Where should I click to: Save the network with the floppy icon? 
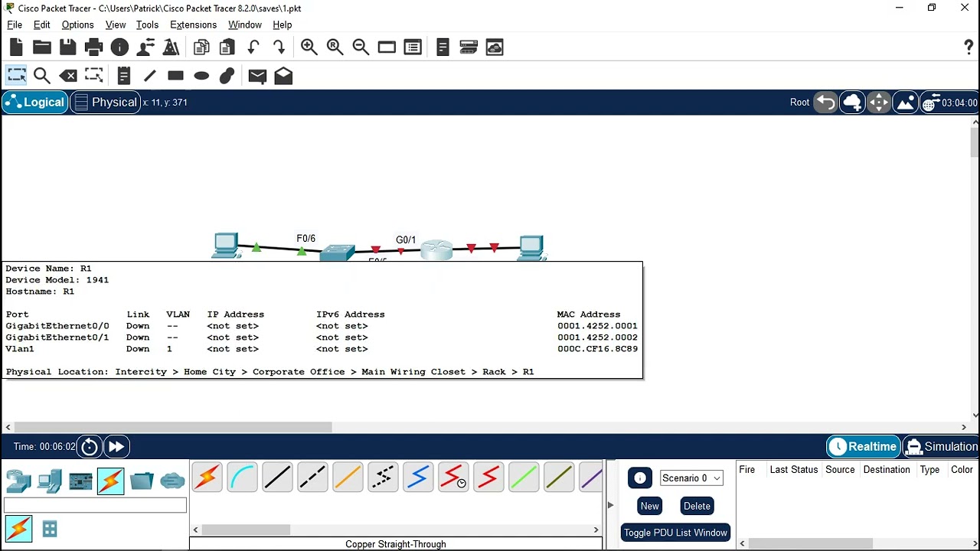[68, 47]
